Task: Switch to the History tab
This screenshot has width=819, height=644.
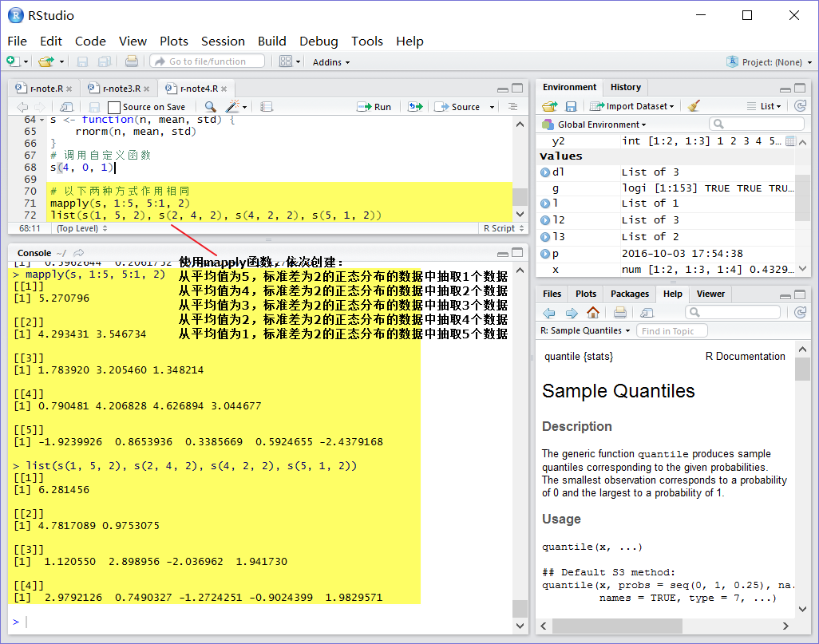Action: [x=625, y=87]
